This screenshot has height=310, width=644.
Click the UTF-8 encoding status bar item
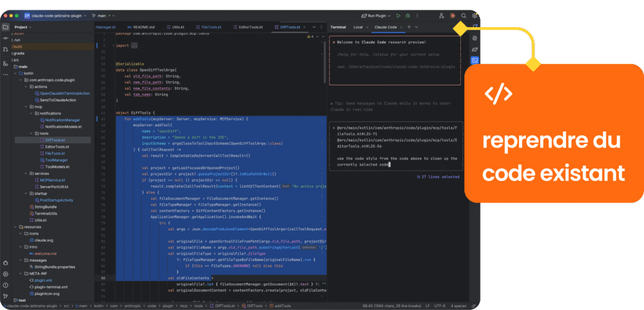tap(440, 306)
